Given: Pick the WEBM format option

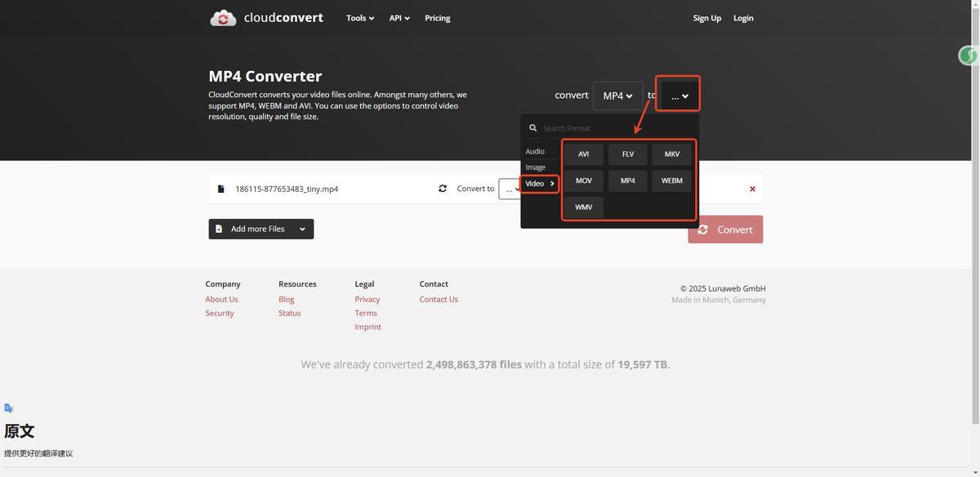Looking at the screenshot, I should [671, 181].
